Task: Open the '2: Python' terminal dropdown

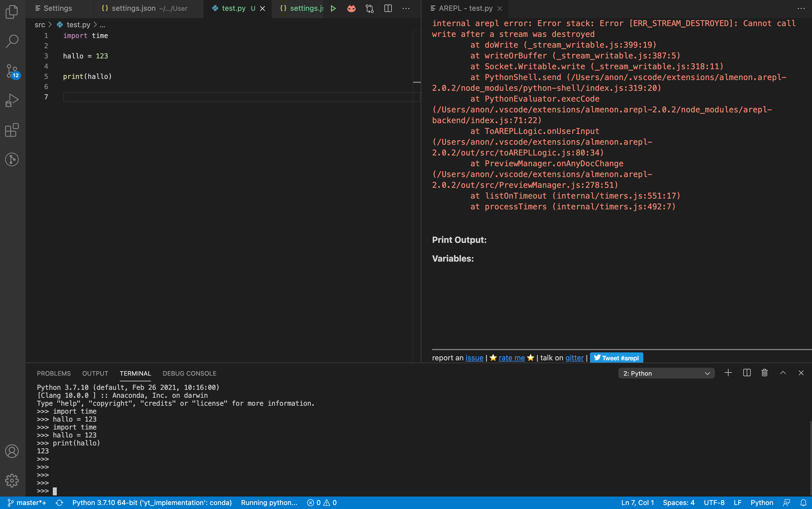Action: pyautogui.click(x=666, y=373)
